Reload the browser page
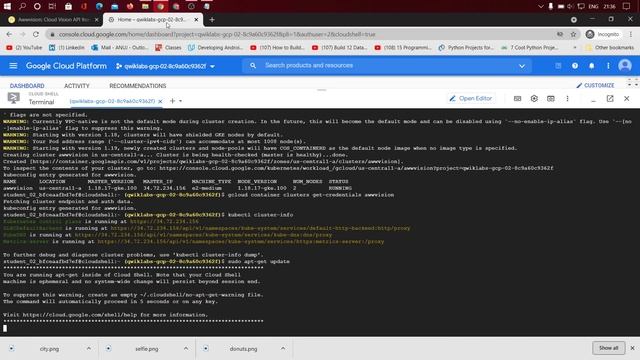The image size is (640, 360). (36, 34)
